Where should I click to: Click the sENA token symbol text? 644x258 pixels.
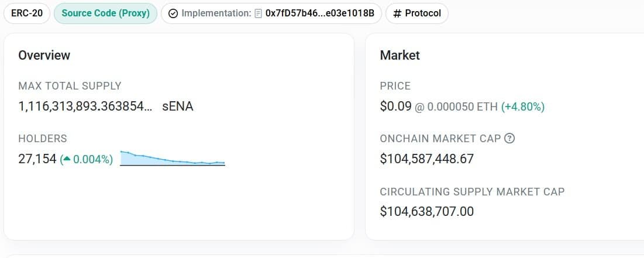coord(178,106)
